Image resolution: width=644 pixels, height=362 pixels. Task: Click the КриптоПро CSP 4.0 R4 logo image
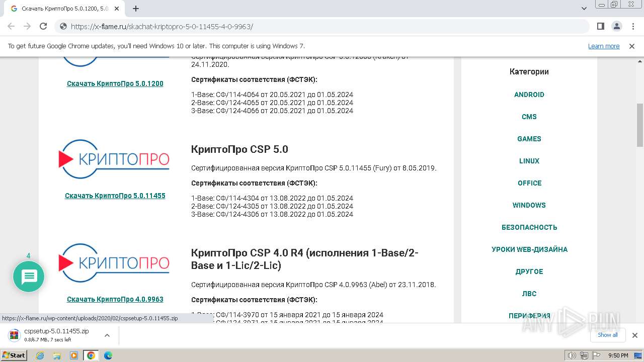click(114, 263)
